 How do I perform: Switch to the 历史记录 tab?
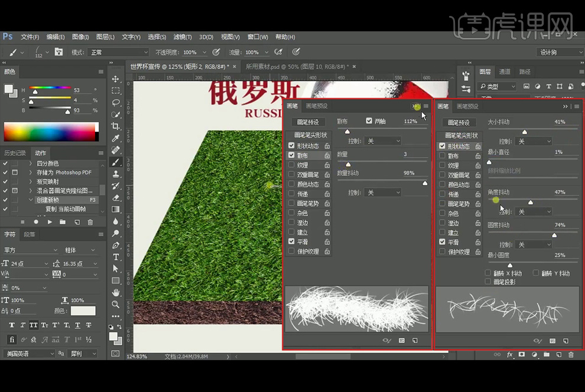[x=15, y=153]
